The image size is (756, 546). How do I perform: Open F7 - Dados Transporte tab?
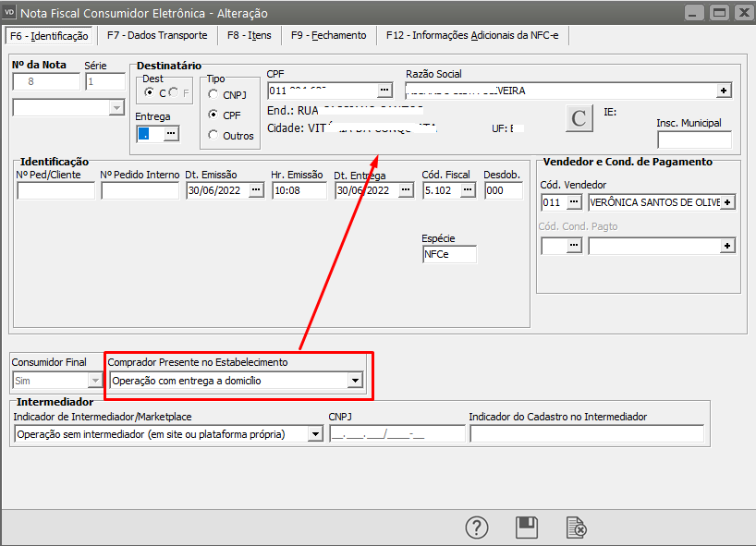coord(156,35)
